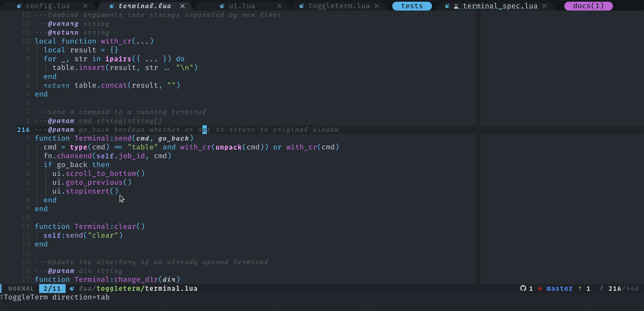The width and height of the screenshot is (644, 311).
Task: Click the Lua icon on ui.lua tab
Action: point(222,6)
